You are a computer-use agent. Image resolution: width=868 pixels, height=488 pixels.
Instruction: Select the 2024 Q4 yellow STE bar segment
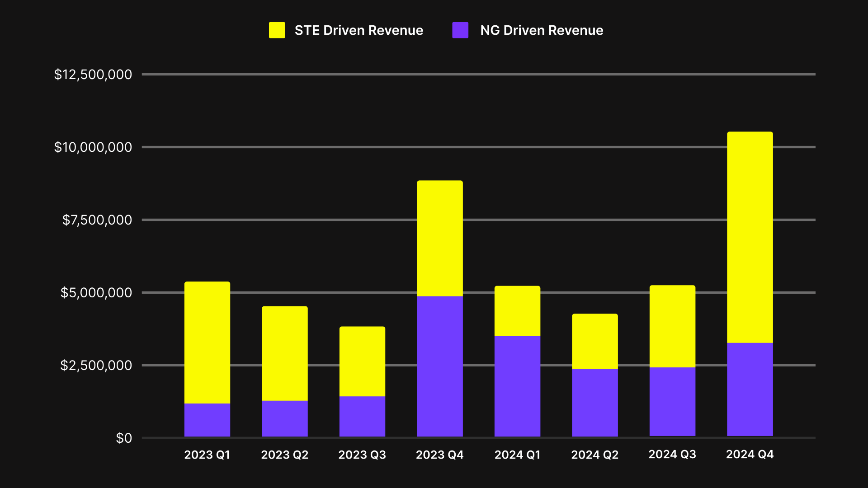click(x=750, y=237)
